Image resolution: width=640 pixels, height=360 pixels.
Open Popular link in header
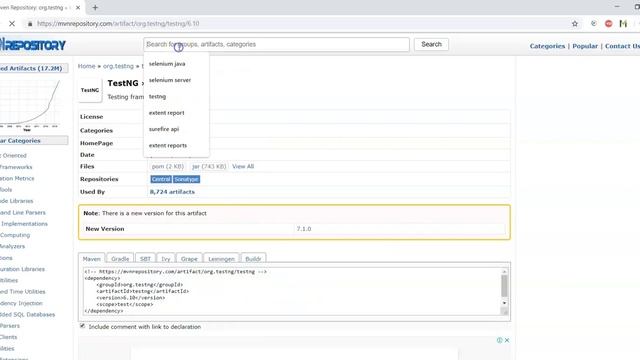pyautogui.click(x=584, y=46)
